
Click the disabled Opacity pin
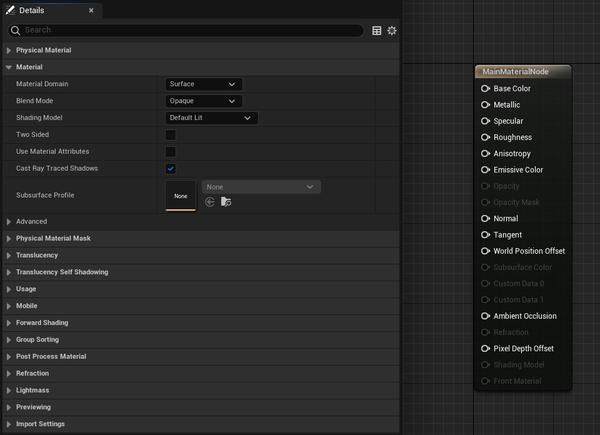point(485,186)
